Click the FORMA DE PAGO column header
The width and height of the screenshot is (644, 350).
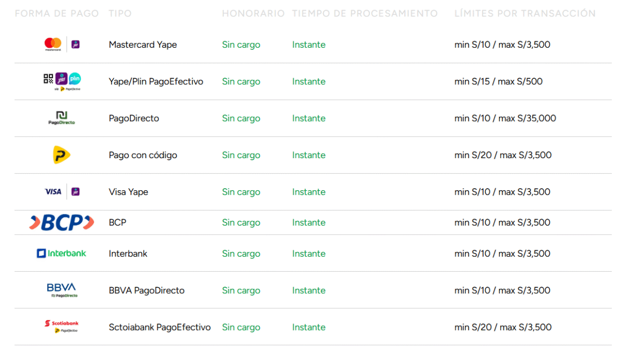coord(57,13)
